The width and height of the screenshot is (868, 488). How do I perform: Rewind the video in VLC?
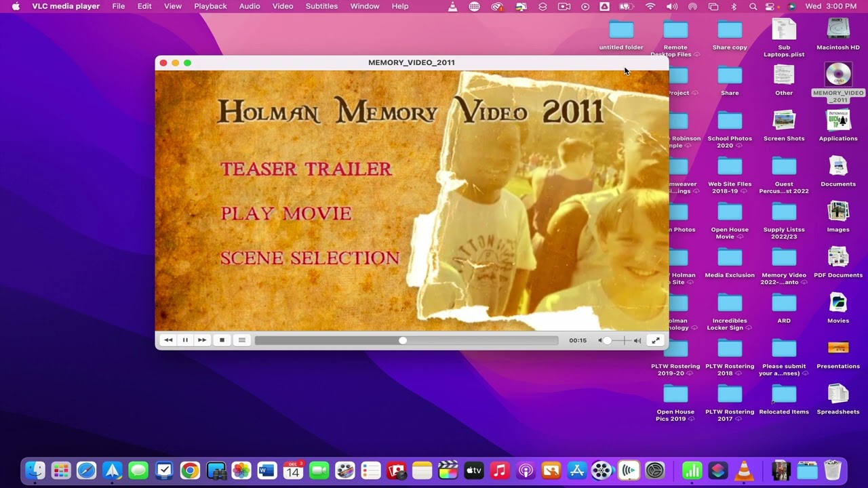tap(168, 340)
